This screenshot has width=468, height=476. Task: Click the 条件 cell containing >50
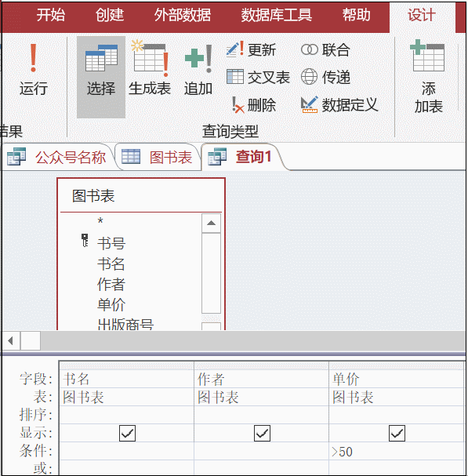396,452
